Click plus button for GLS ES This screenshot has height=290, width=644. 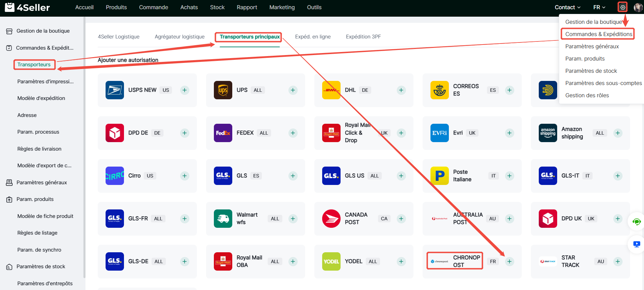coord(293,176)
